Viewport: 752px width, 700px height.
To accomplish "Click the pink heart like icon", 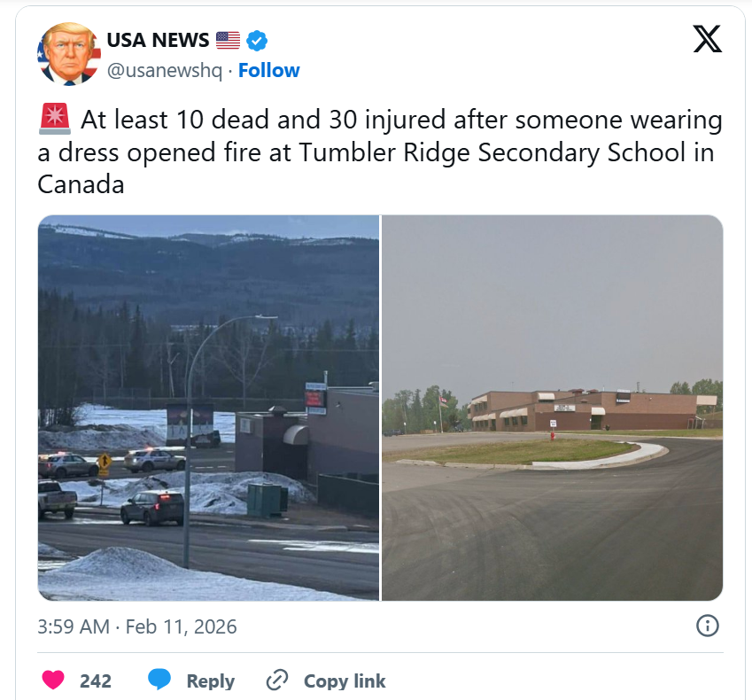I will pyautogui.click(x=53, y=680).
